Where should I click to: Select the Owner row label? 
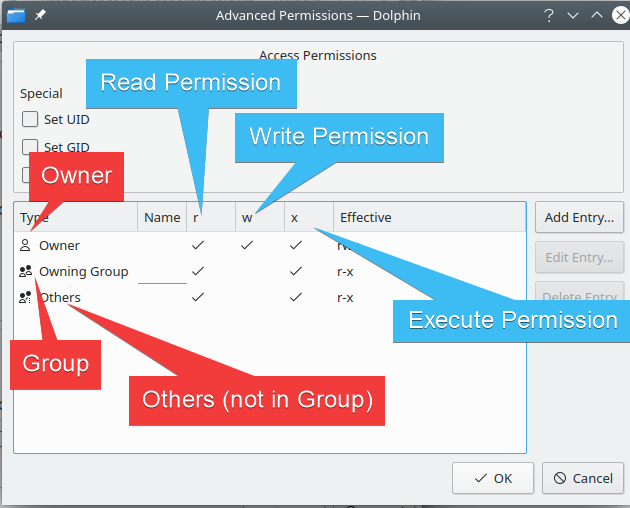point(59,245)
